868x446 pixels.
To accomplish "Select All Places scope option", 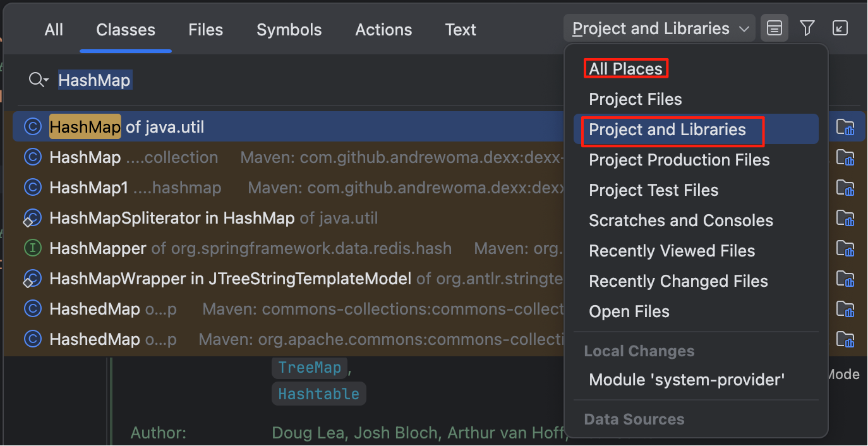I will coord(625,69).
